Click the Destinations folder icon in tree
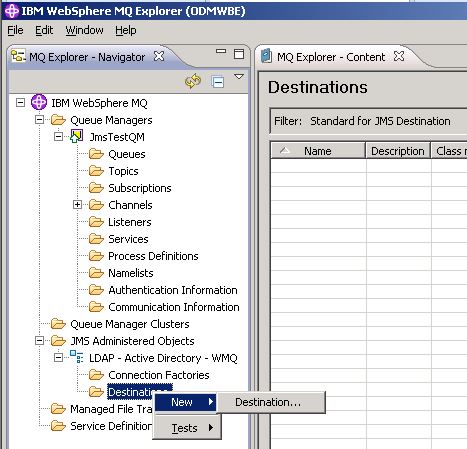The height and width of the screenshot is (449, 467). click(96, 392)
